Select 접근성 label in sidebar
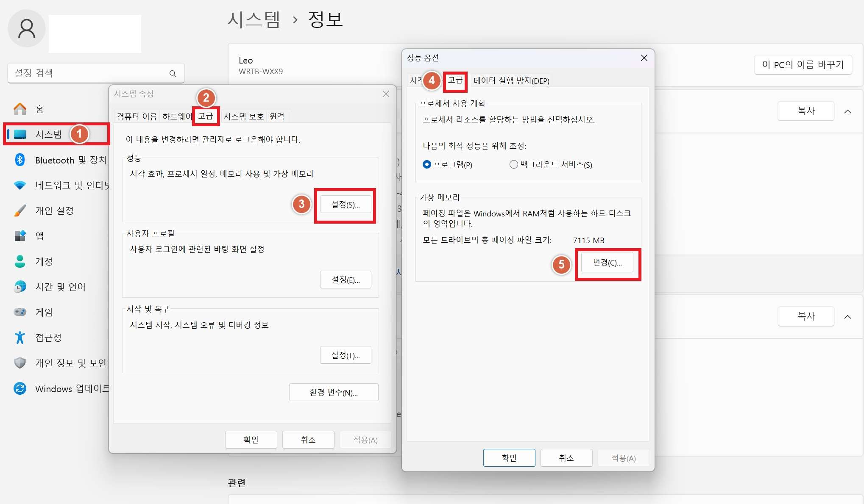The height and width of the screenshot is (504, 864). point(48,338)
